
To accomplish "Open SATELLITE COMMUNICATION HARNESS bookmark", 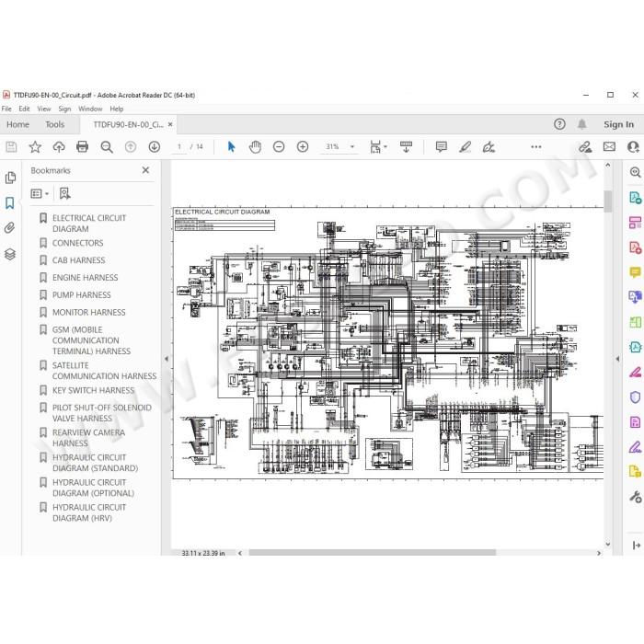I will [x=104, y=371].
